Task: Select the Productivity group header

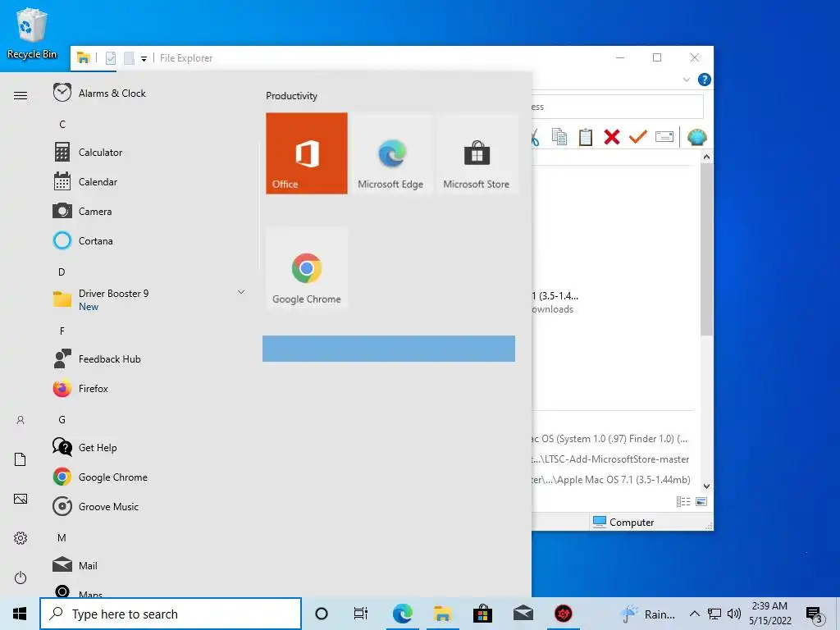Action: (291, 96)
